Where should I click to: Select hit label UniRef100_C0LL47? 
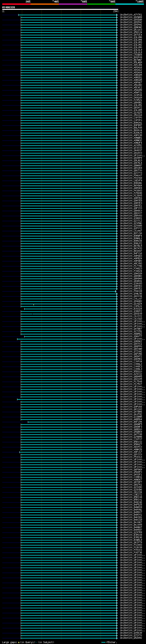tap(131, 299)
